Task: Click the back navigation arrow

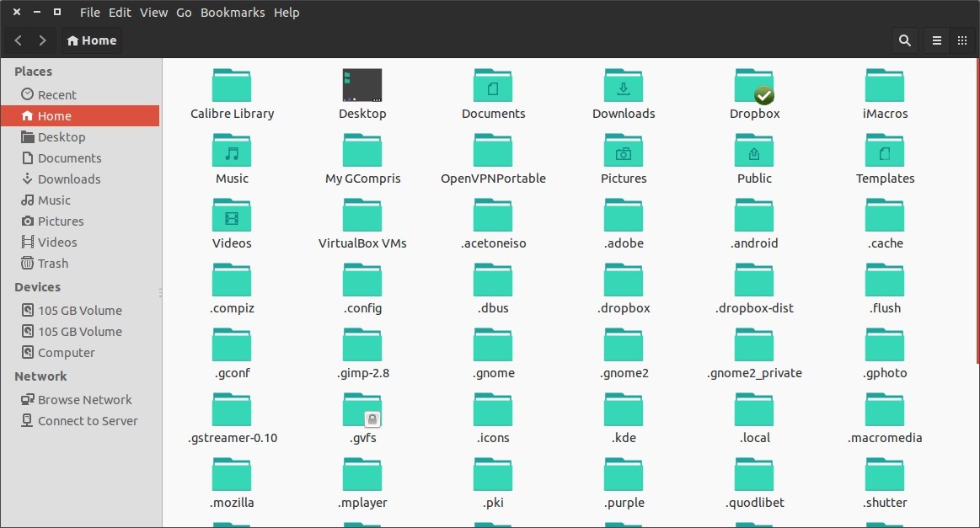Action: coord(18,40)
